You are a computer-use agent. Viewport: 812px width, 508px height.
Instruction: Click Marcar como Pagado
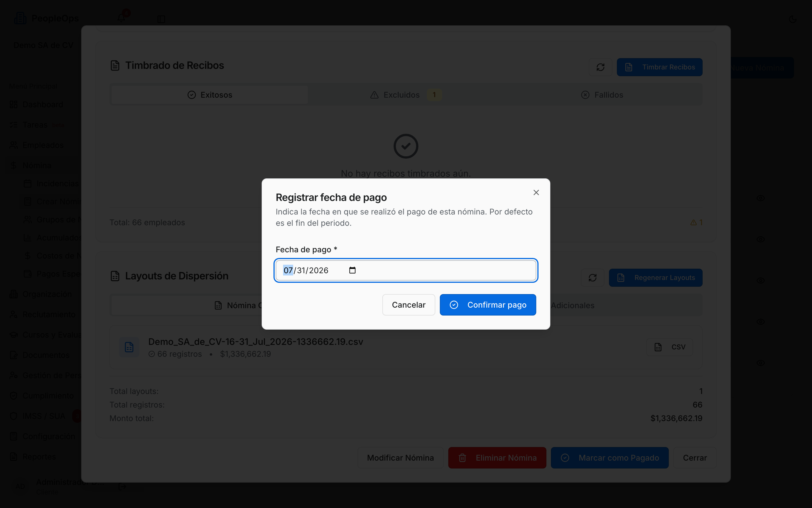pos(610,458)
